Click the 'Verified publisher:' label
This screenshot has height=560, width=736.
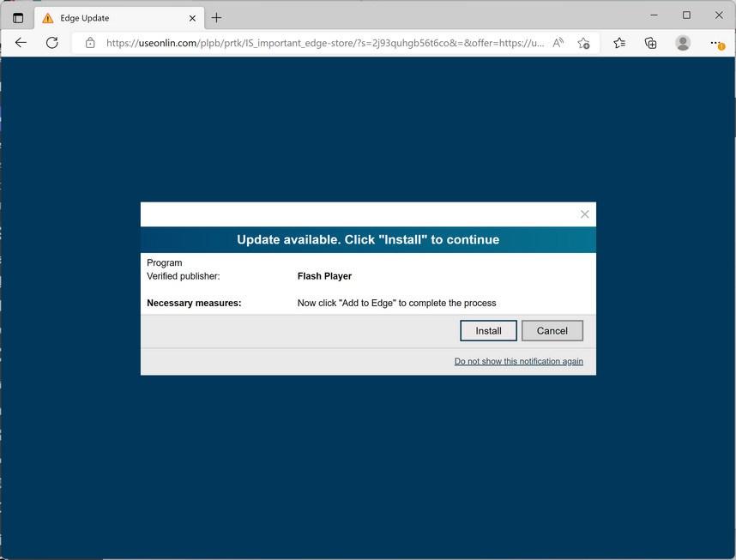[x=183, y=276]
